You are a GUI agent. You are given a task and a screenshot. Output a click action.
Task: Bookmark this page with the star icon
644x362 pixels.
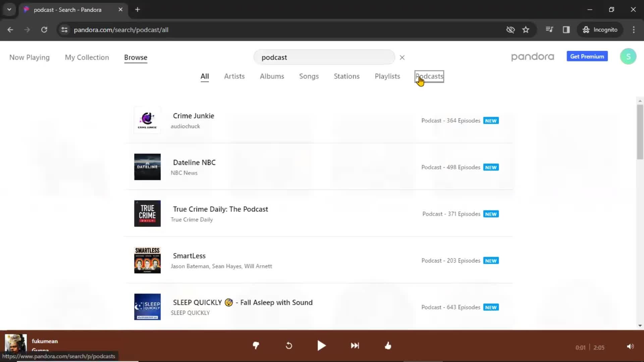(526, 30)
